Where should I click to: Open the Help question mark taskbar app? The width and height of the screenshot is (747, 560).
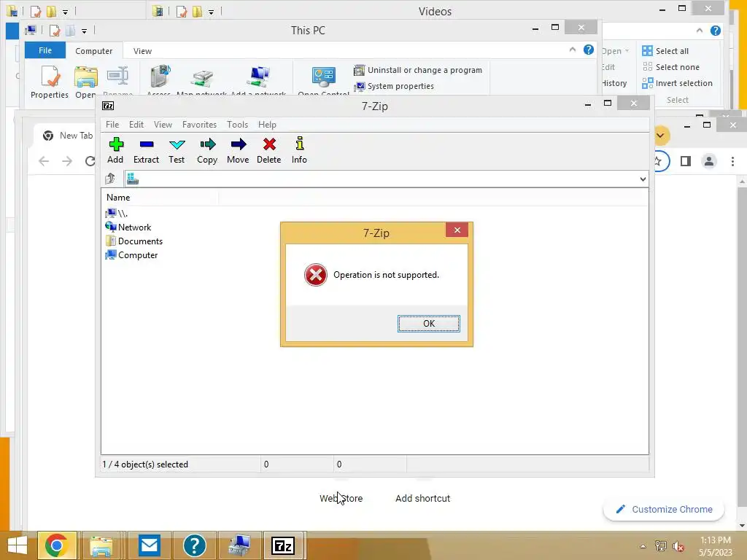click(x=194, y=545)
